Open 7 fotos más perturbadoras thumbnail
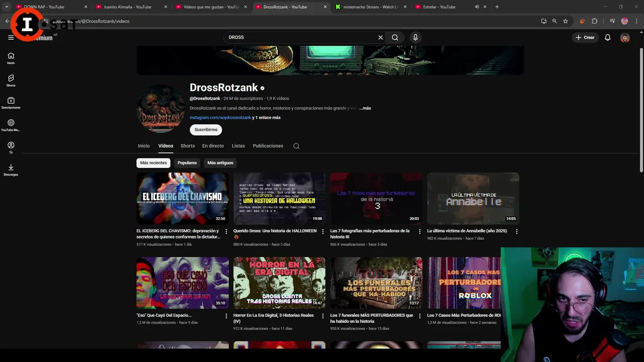The height and width of the screenshot is (362, 644). coord(376,198)
